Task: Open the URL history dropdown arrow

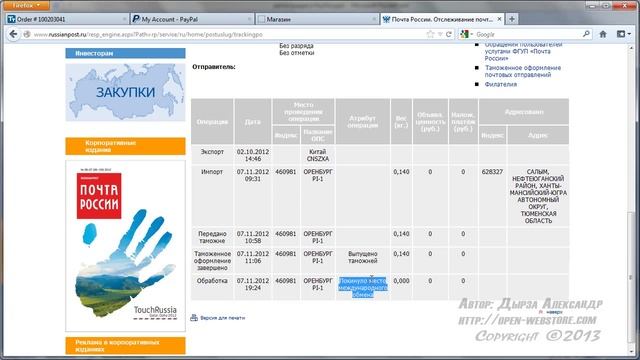Action: (x=440, y=35)
